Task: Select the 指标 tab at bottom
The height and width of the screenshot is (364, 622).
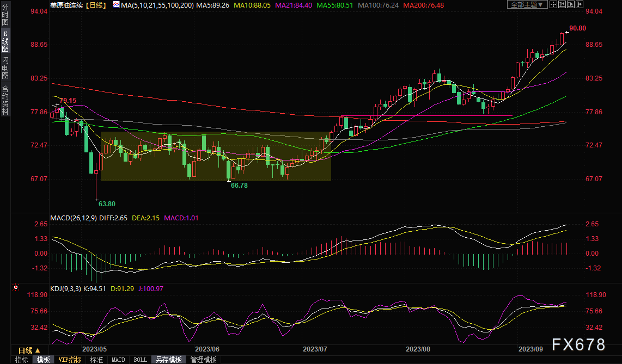Action: tap(22, 360)
